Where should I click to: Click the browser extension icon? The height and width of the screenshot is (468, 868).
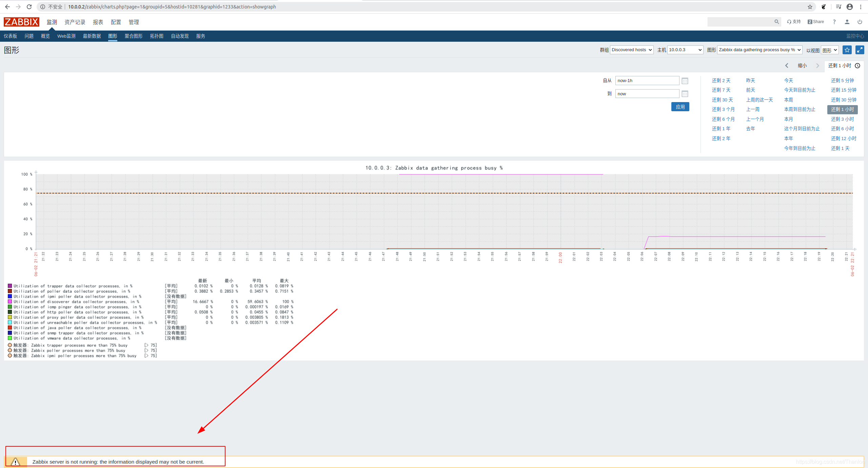click(x=824, y=7)
